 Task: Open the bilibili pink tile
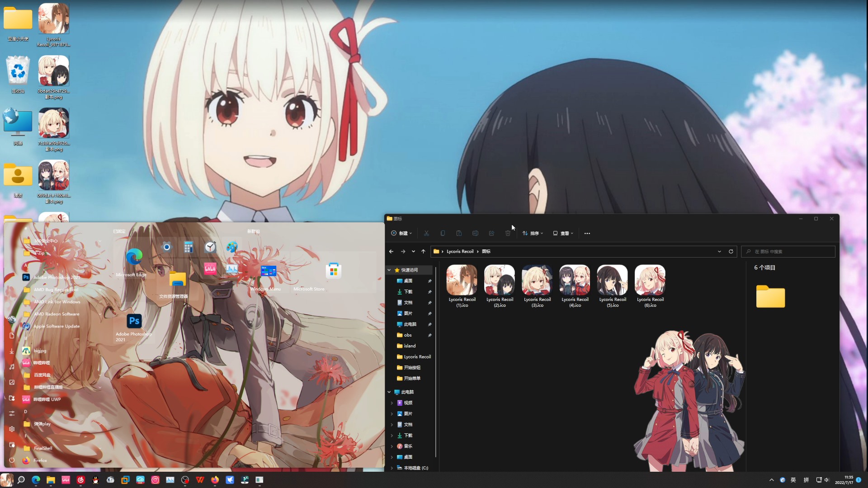point(210,269)
